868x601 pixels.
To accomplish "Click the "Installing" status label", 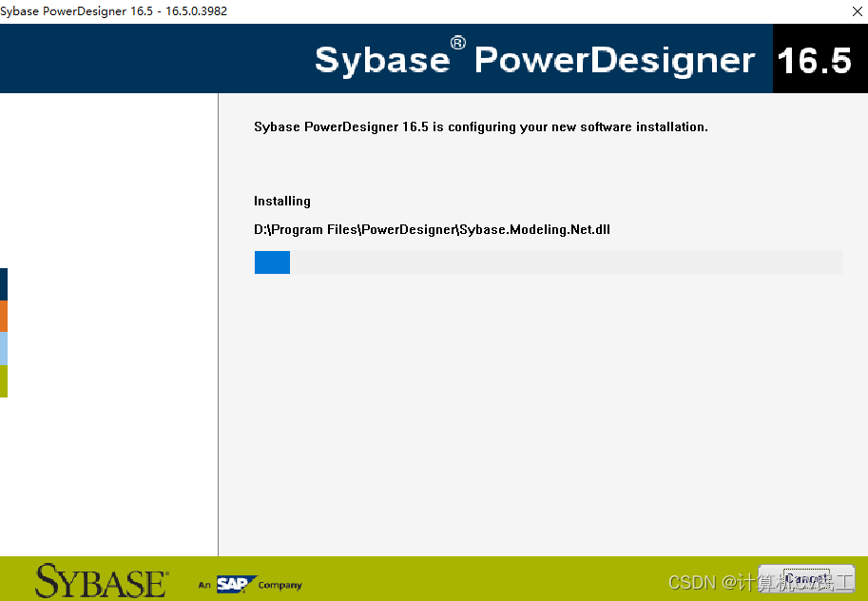I will tap(281, 201).
